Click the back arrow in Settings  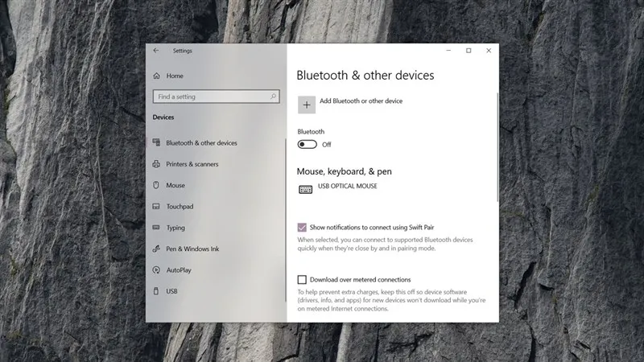(x=155, y=51)
